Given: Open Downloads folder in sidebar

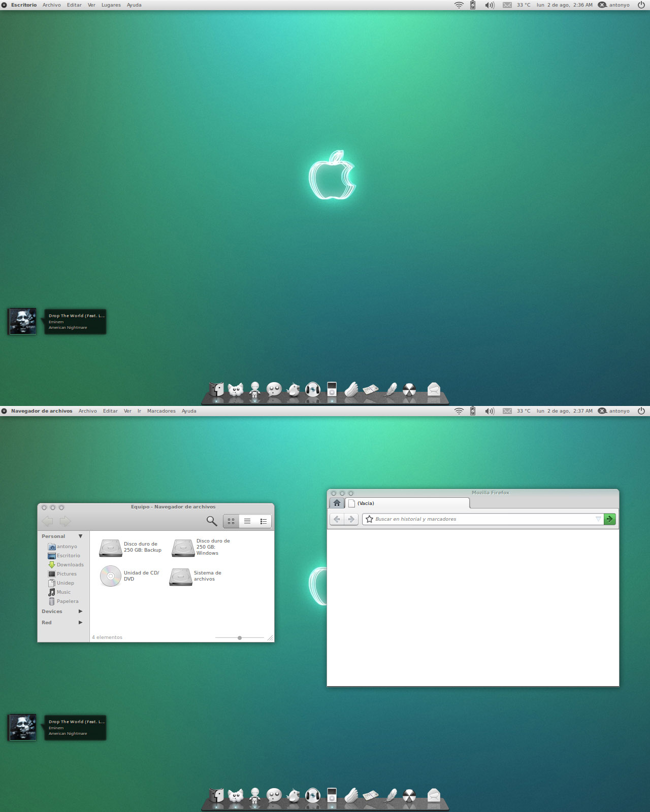Looking at the screenshot, I should tap(66, 565).
